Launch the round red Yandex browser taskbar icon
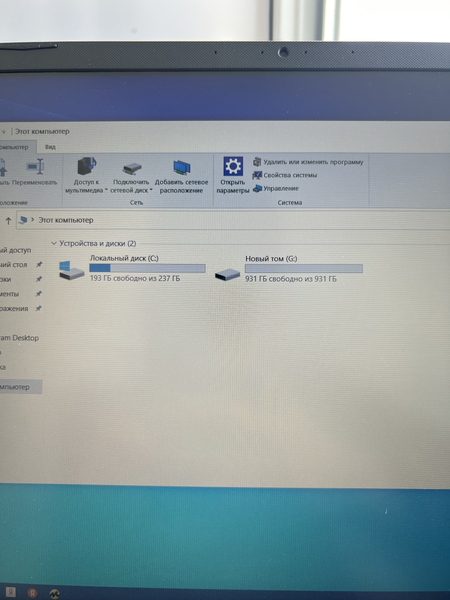Viewport: 450px width, 600px height. click(x=33, y=593)
